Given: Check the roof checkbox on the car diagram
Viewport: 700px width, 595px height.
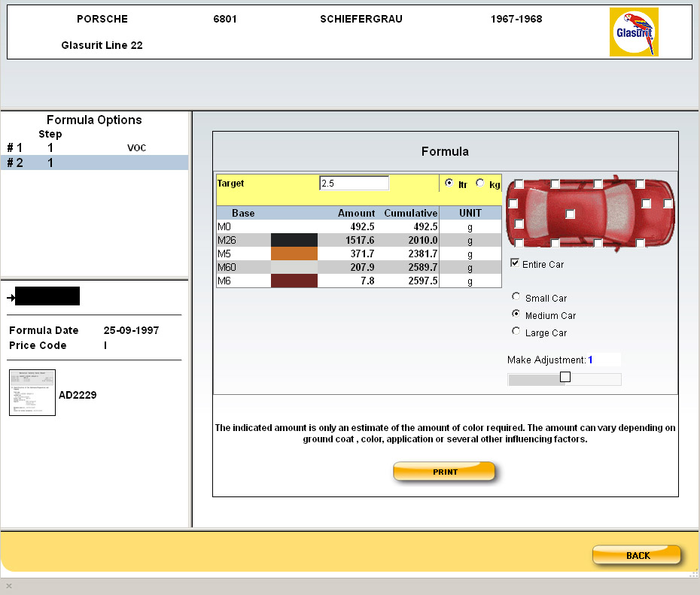Looking at the screenshot, I should tap(570, 214).
